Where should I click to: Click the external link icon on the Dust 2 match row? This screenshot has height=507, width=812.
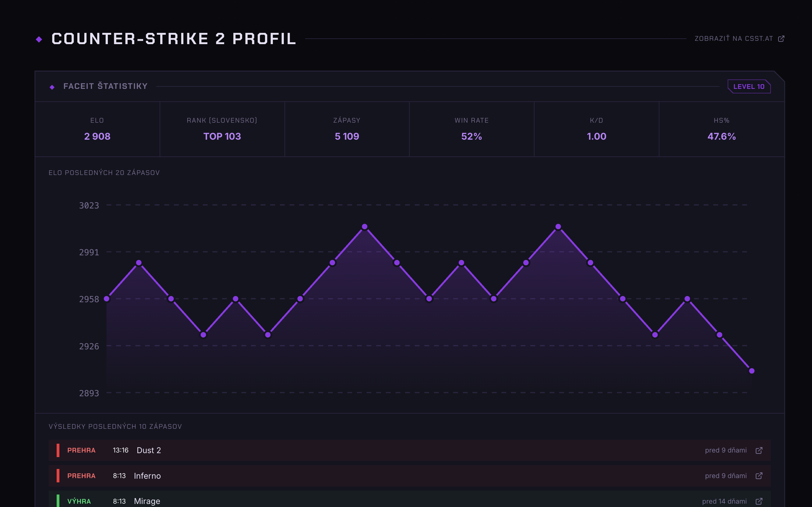coord(759,450)
